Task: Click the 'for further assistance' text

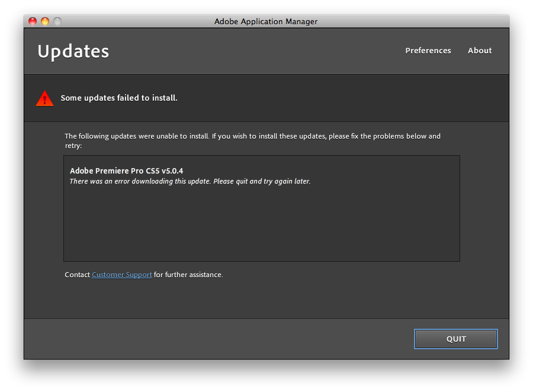Action: [188, 275]
